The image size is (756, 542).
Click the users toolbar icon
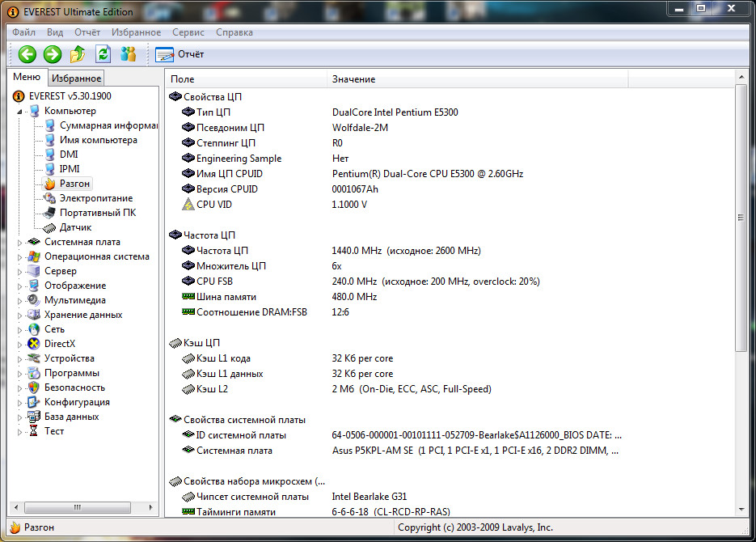[128, 54]
